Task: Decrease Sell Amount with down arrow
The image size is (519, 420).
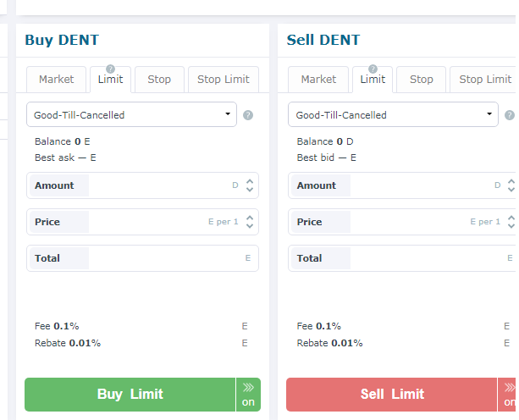Action: tap(511, 190)
